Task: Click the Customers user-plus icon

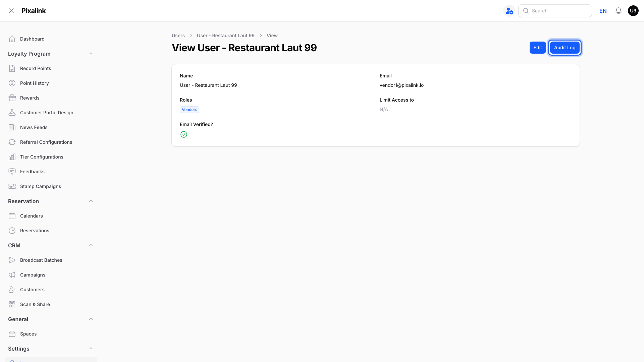Action: tap(12, 290)
